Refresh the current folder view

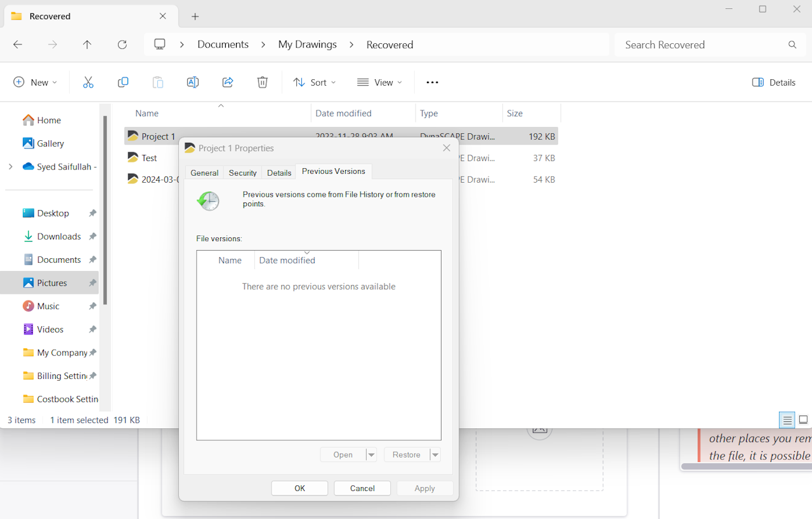[122, 44]
